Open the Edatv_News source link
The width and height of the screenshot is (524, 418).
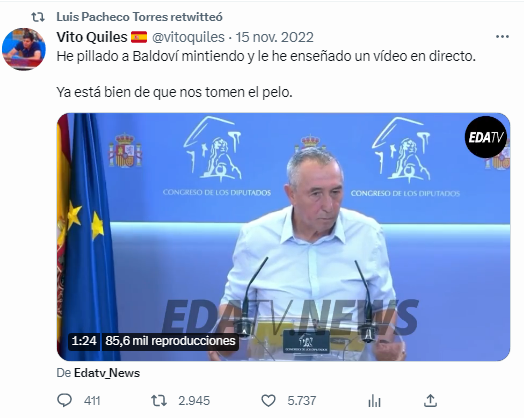pos(107,373)
